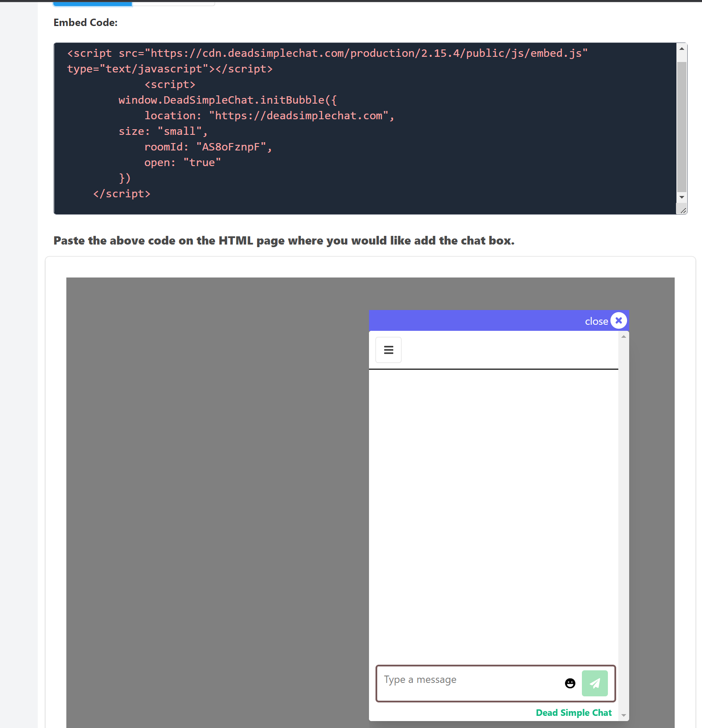
Task: Click chat widget scroll up arrow
Action: point(624,336)
